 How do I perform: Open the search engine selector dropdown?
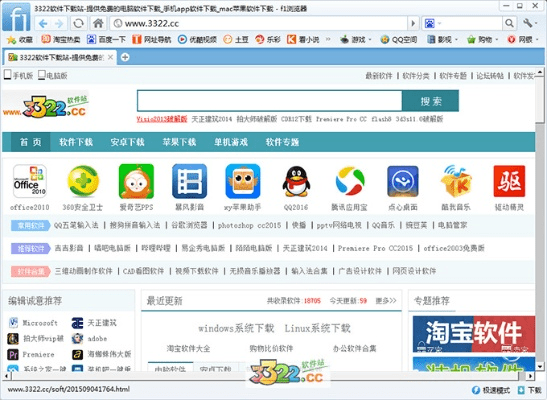point(433,23)
